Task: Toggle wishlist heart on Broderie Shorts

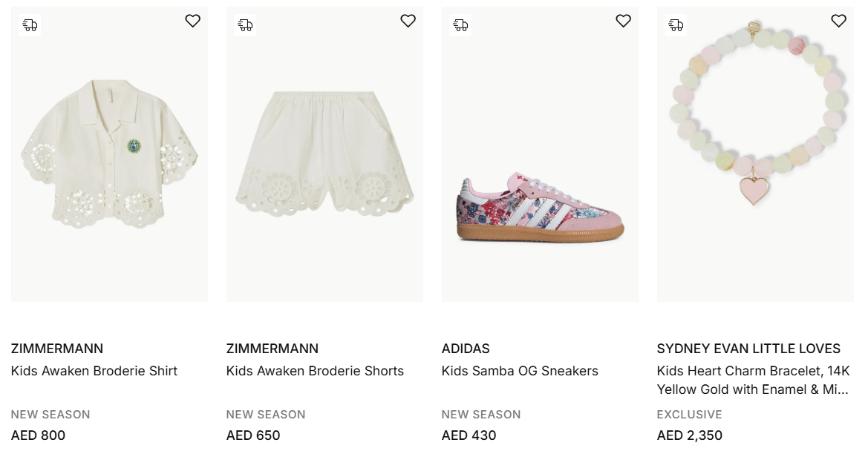Action: 408,22
